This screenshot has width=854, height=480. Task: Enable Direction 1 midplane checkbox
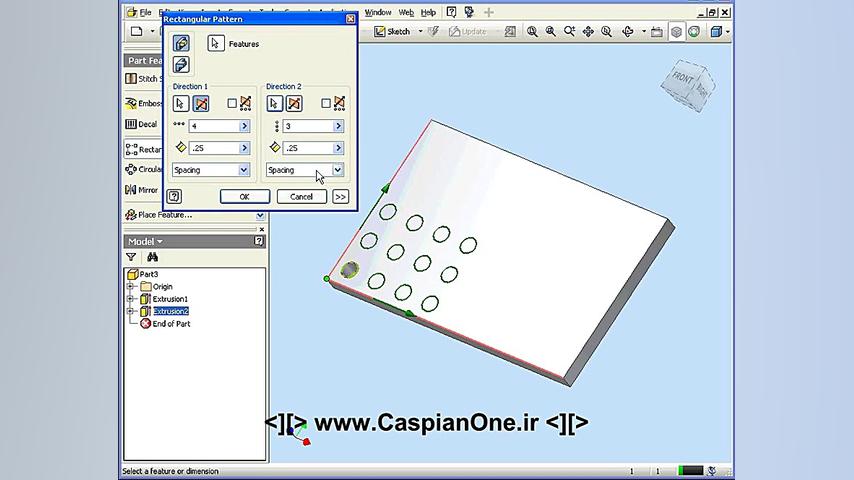pyautogui.click(x=232, y=103)
